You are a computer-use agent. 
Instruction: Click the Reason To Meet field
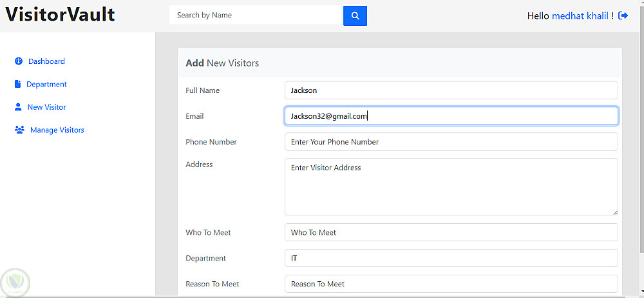451,284
